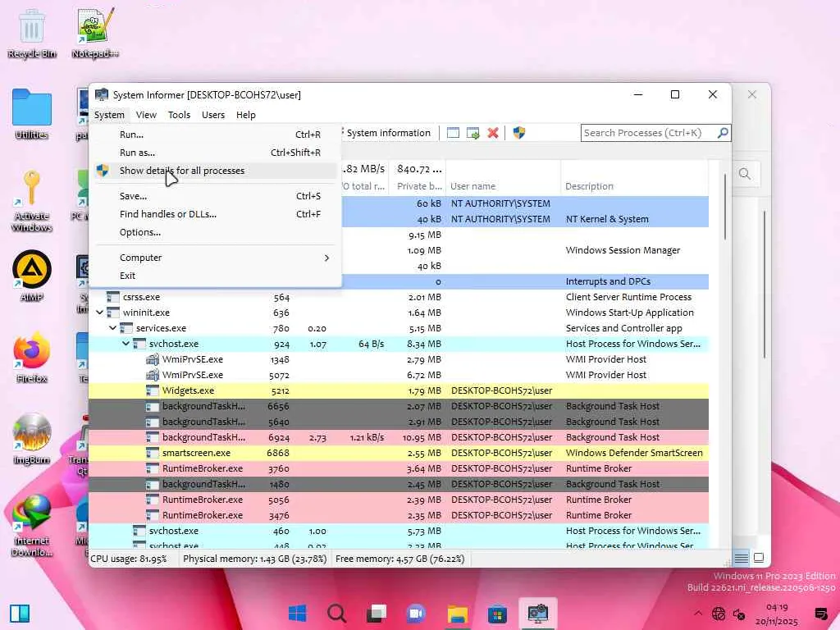The height and width of the screenshot is (630, 840).
Task: Select WmiPrvSE.exe with PID 1348
Action: [x=399, y=359]
